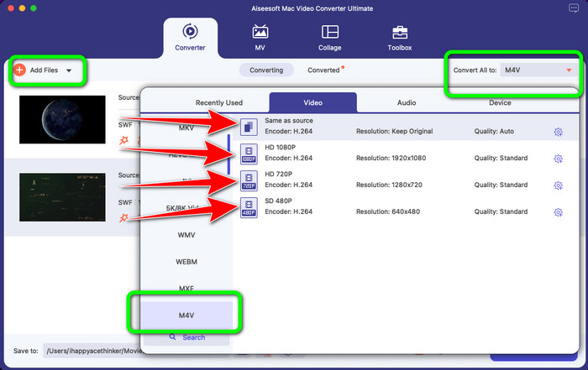Choose the SD 480P preset icon
588x370 pixels.
(249, 208)
